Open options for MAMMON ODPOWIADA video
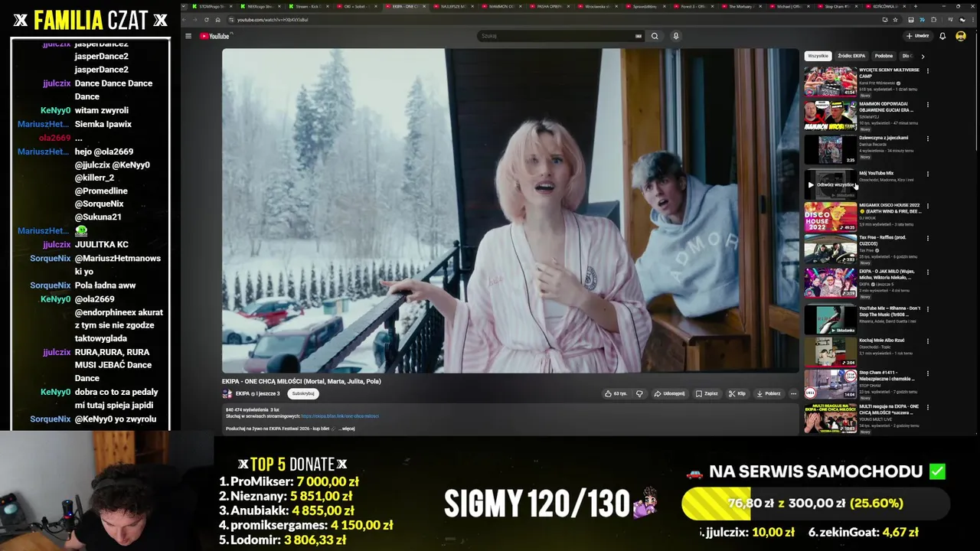Viewport: 980px width, 551px height. click(928, 104)
